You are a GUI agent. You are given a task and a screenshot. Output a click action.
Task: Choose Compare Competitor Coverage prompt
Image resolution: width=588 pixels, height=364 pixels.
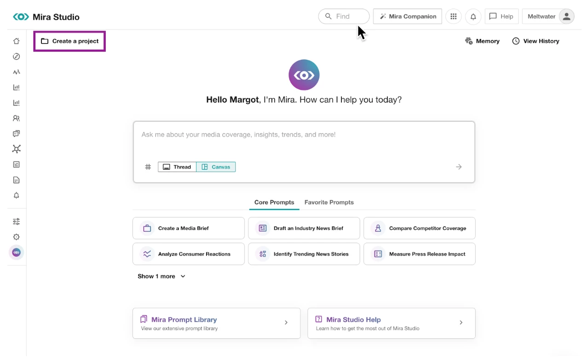tap(420, 228)
